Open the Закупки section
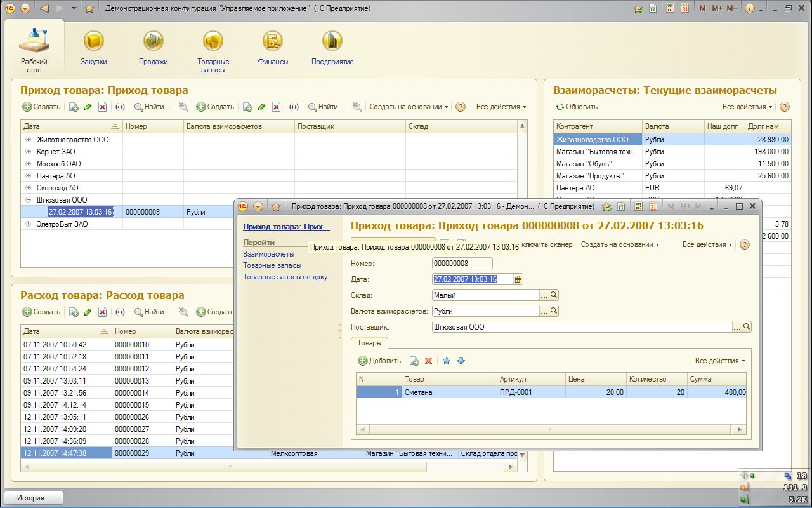Image resolution: width=812 pixels, height=508 pixels. pos(94,48)
